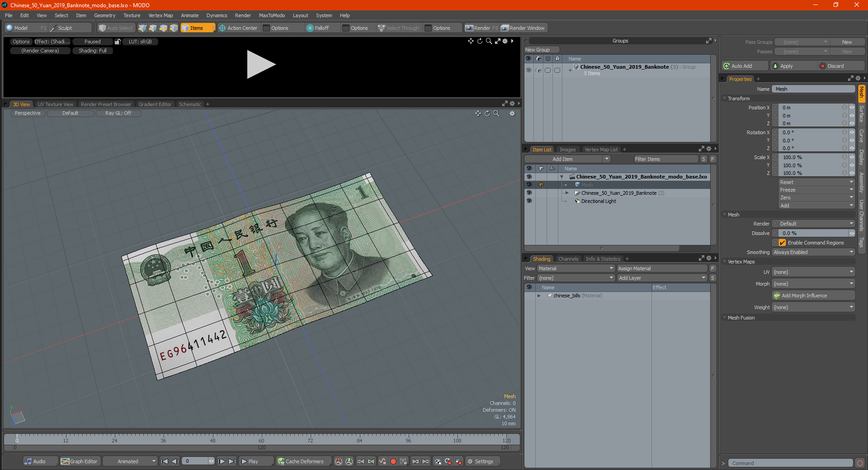Toggle Select Through Options checkbox
The image size is (868, 470).
[x=428, y=28]
